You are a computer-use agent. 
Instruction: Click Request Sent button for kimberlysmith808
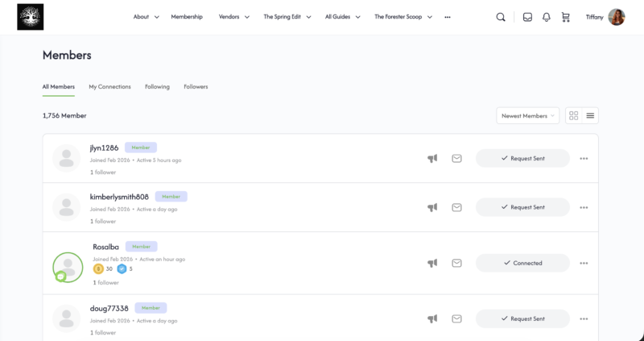pos(522,207)
